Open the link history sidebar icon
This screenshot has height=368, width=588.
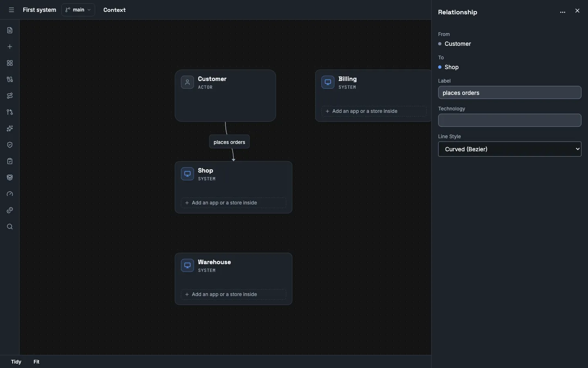10,210
